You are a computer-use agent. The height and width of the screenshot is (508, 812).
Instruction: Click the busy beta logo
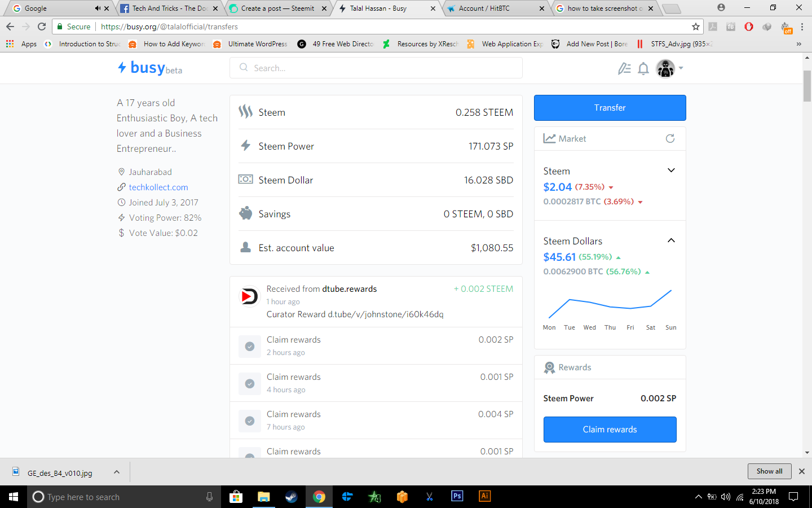click(149, 68)
